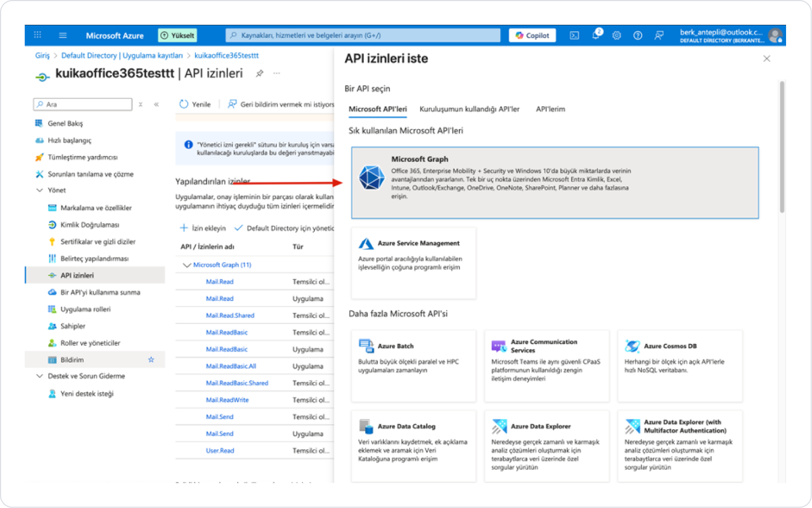Click the Azure Data Catalog icon
The height and width of the screenshot is (508, 812).
(x=366, y=427)
